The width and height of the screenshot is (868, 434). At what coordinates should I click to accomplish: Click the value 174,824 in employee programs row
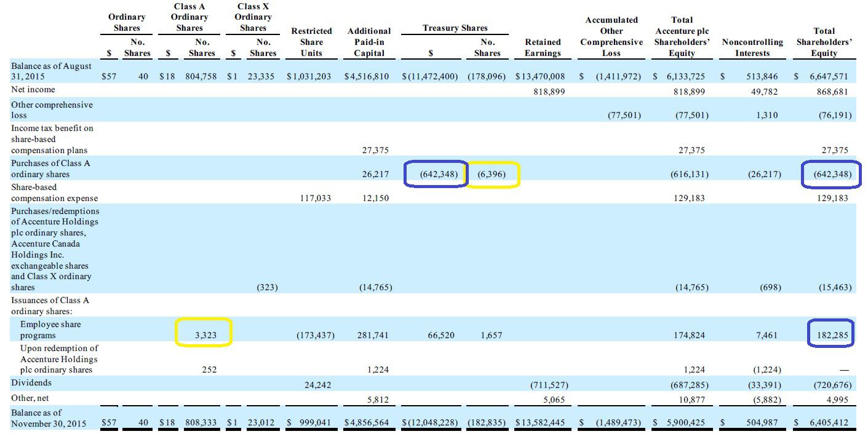690,335
